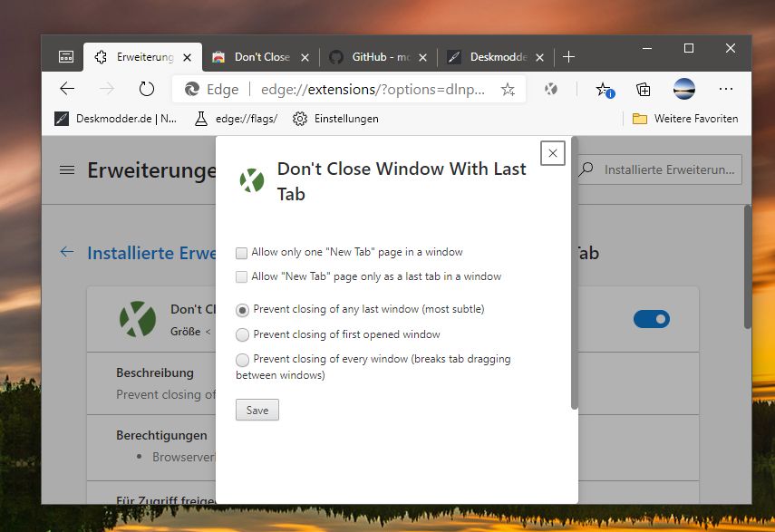Click extension logo in options dialog

[252, 180]
